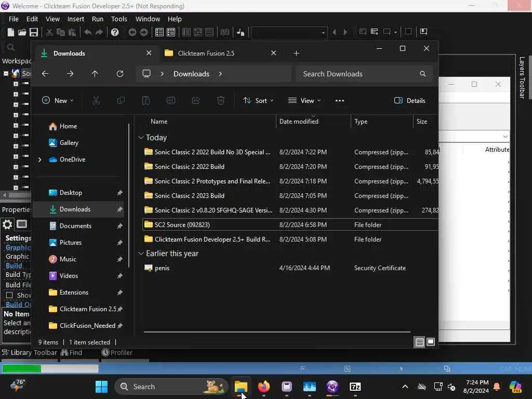Collapse the Today group
The width and height of the screenshot is (532, 399).
[141, 137]
